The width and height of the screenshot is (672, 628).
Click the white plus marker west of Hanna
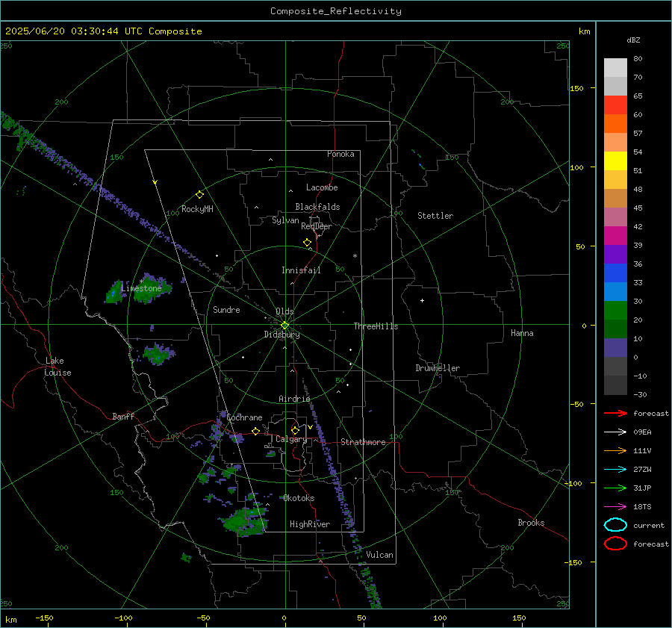click(x=422, y=300)
